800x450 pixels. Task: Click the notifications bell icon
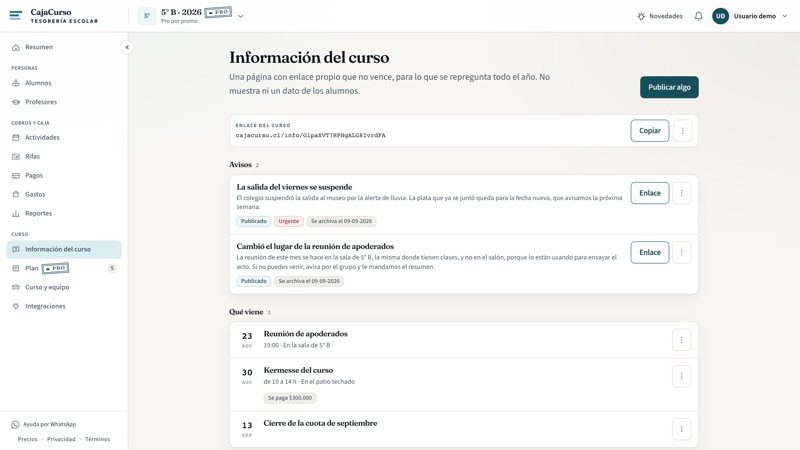point(698,16)
